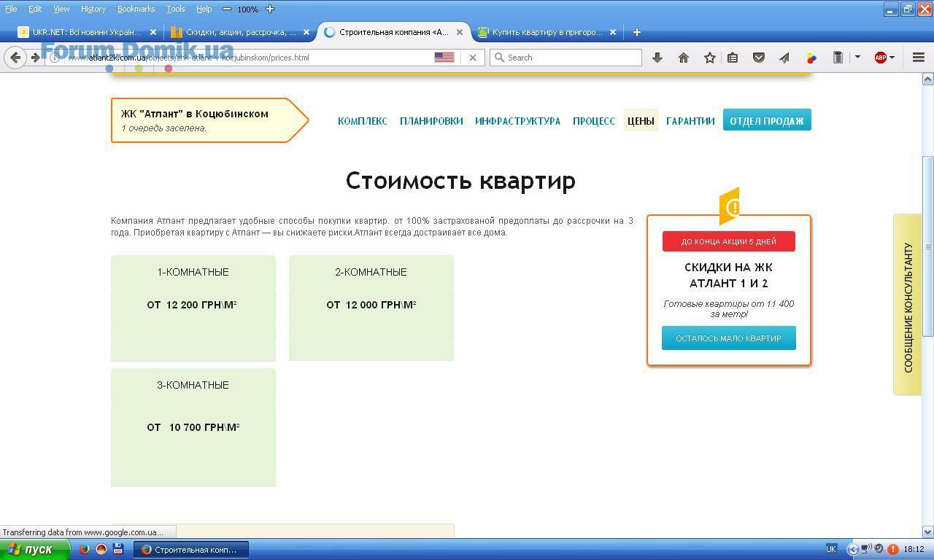Open the Bookmarks menu
Screen dimensions: 934x560
click(x=136, y=9)
